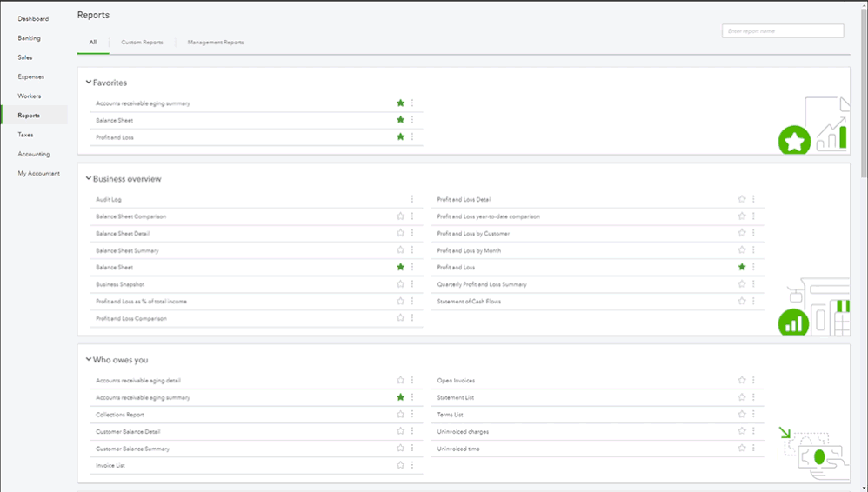Viewport: 868px width, 492px height.
Task: Open kebab menu for Quarterly Profit and Loss Summary
Action: tap(753, 284)
